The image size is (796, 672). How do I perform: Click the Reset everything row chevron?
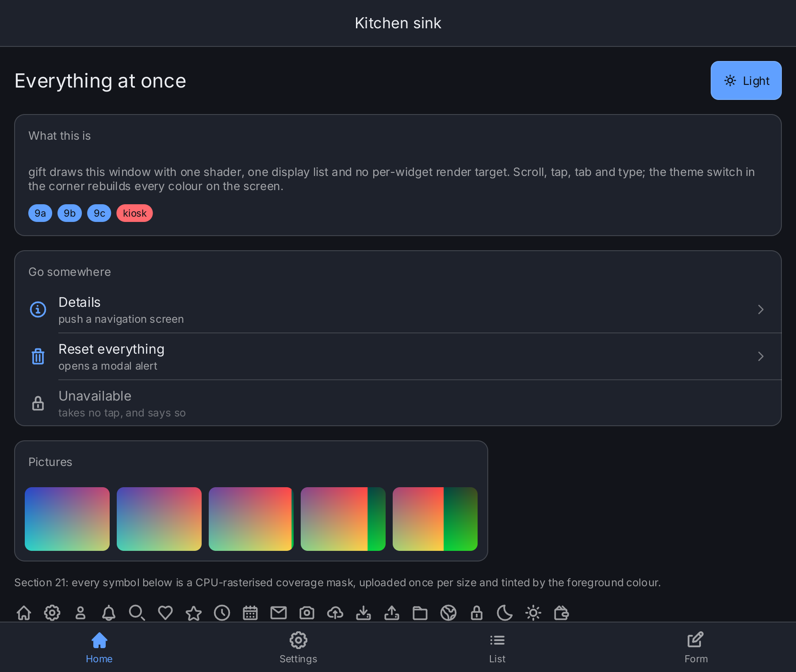(761, 356)
